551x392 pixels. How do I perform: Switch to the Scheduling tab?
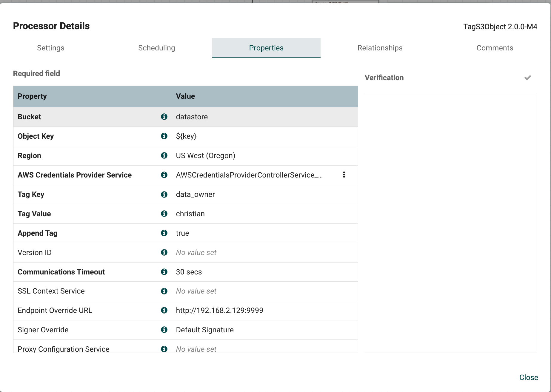[x=157, y=48]
